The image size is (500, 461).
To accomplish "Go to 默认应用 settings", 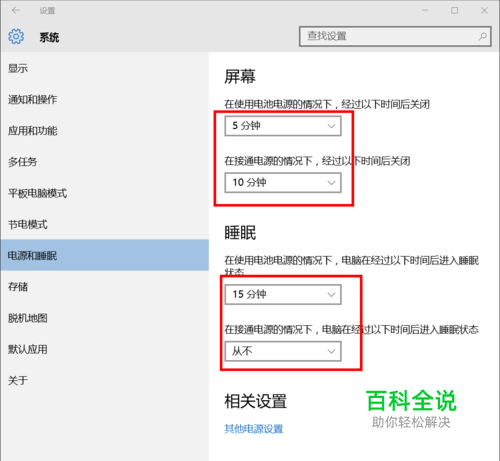I will pyautogui.click(x=104, y=349).
